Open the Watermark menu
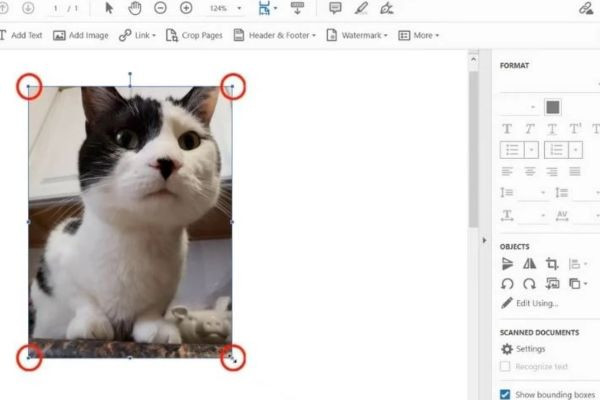Image resolution: width=600 pixels, height=400 pixels. 357,35
